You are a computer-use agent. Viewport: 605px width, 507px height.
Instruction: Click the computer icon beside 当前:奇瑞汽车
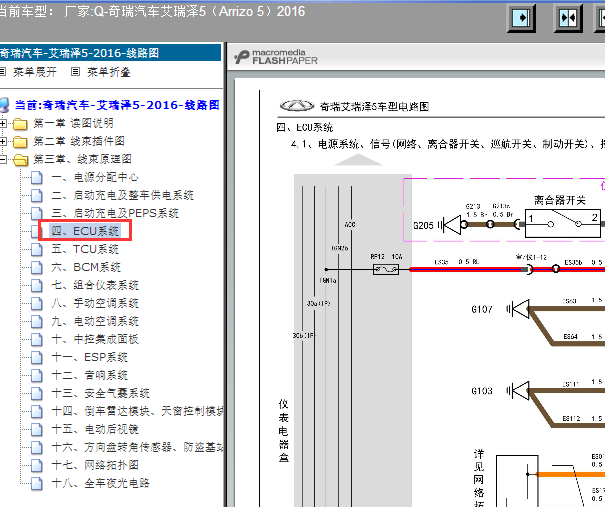pyautogui.click(x=4, y=105)
